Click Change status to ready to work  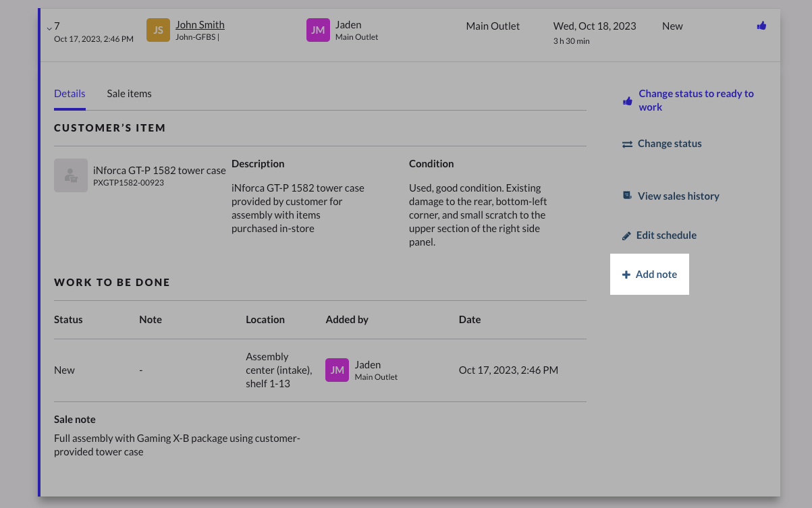[695, 101]
